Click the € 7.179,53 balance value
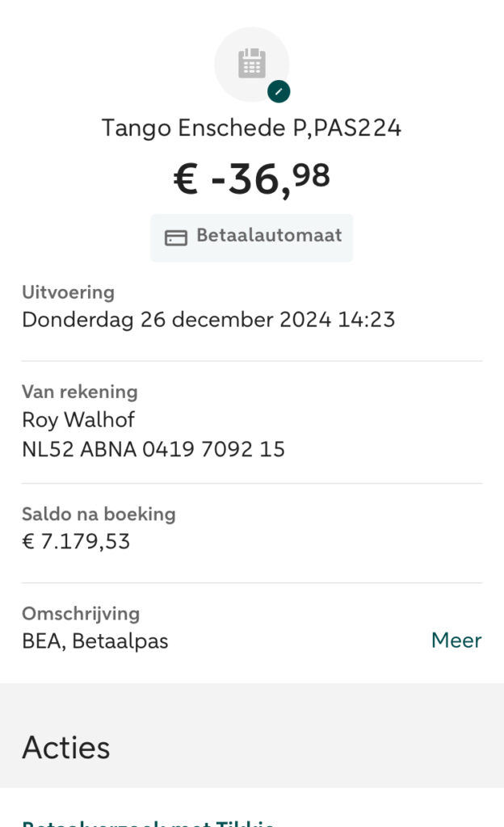Screen dimensions: 504x827 76,541
